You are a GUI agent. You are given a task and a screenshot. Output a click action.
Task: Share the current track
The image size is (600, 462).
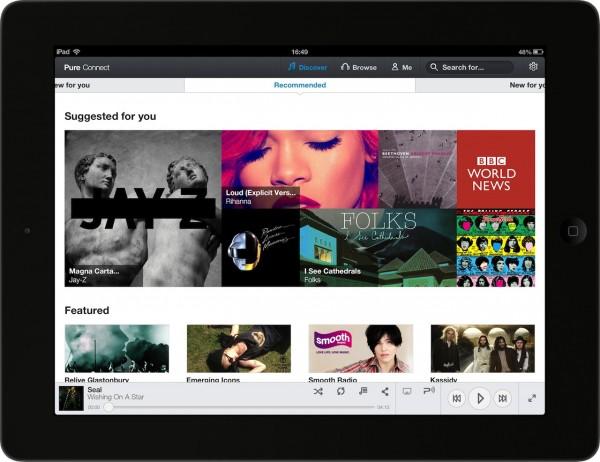[x=385, y=391]
